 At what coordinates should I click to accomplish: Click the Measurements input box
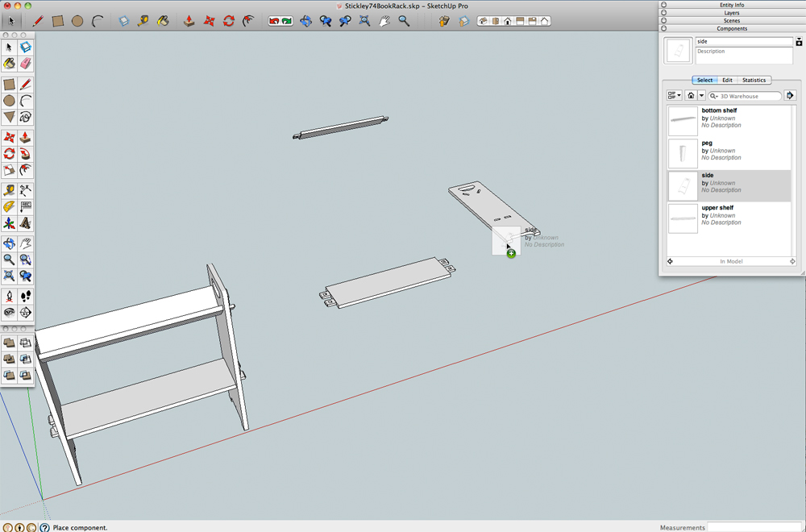(754, 527)
